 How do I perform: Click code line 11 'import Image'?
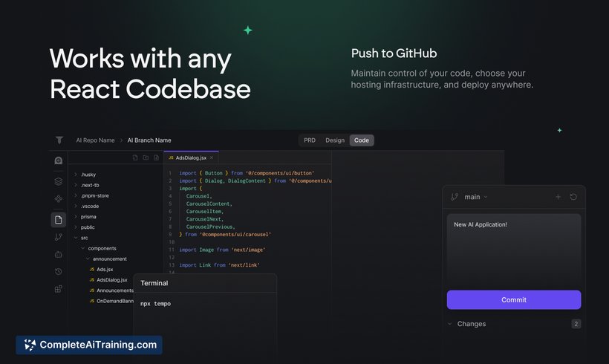coord(222,250)
